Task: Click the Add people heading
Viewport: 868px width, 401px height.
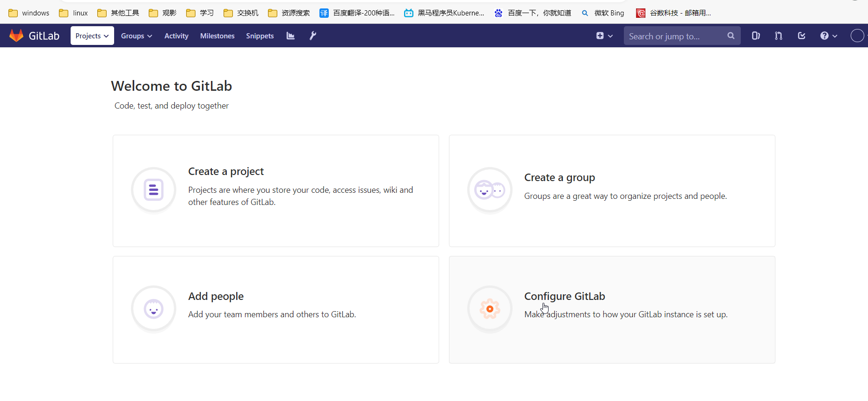Action: 216,296
